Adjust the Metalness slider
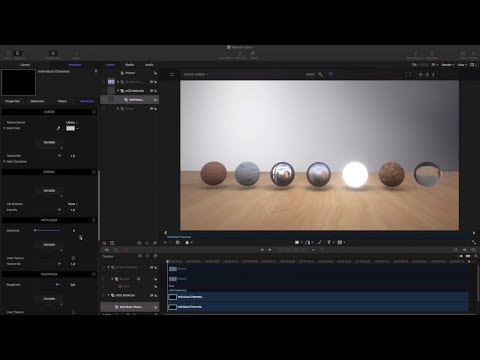Screen dimensions: 480x360 point(48,231)
